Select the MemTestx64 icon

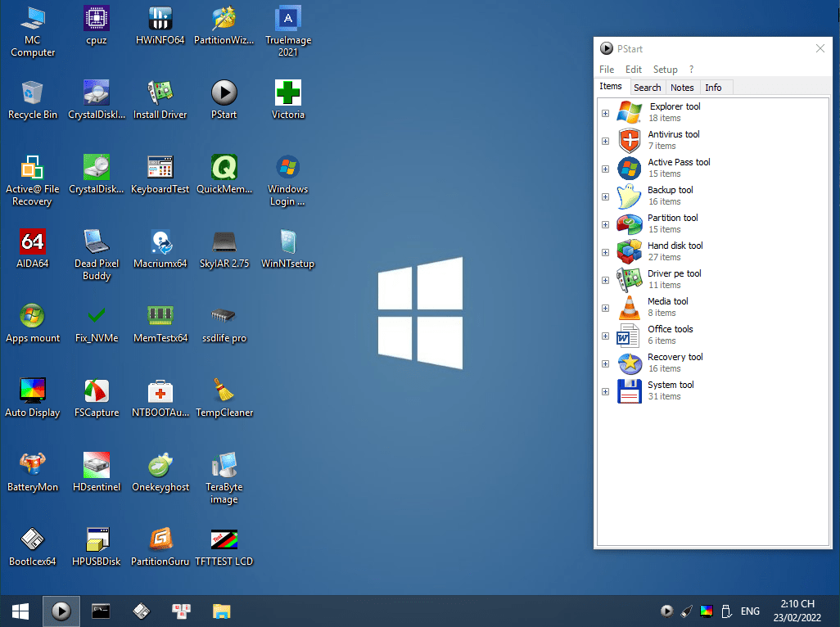coord(160,323)
